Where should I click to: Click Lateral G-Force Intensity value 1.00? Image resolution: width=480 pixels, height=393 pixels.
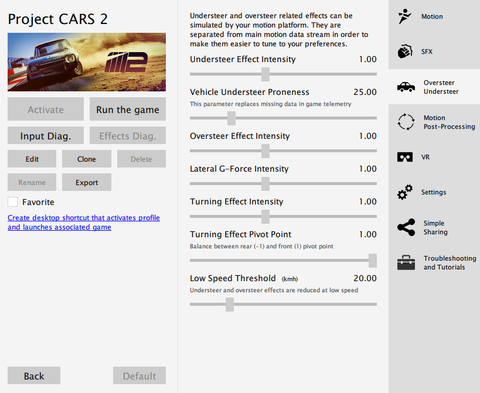368,169
